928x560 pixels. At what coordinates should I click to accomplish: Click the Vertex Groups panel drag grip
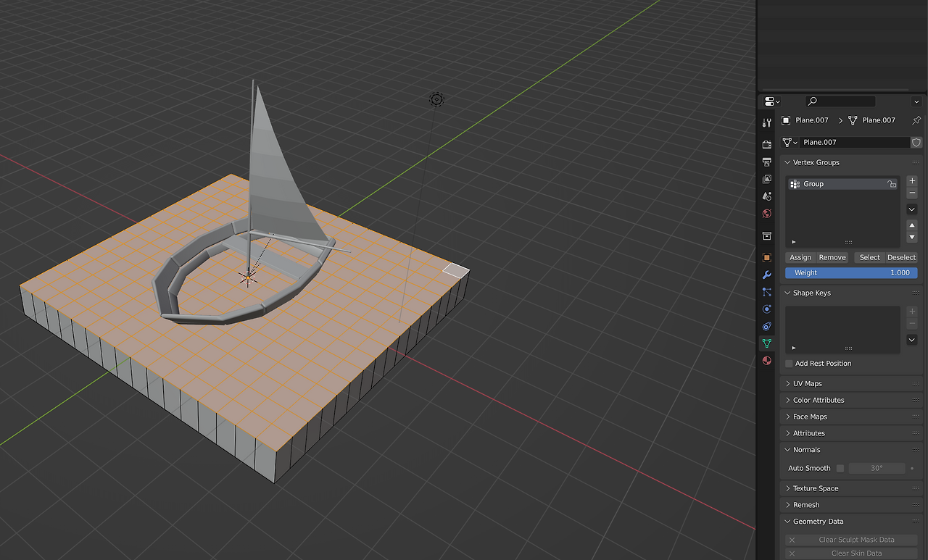point(916,162)
